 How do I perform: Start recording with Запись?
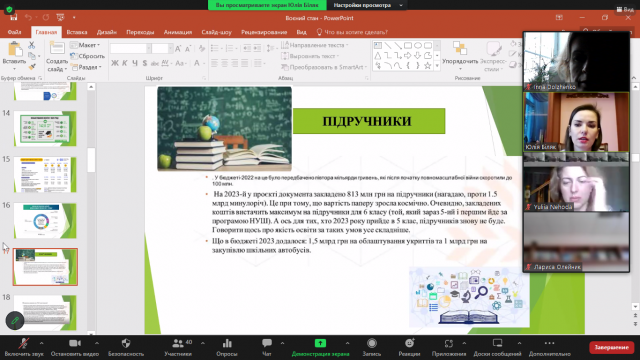(371, 347)
